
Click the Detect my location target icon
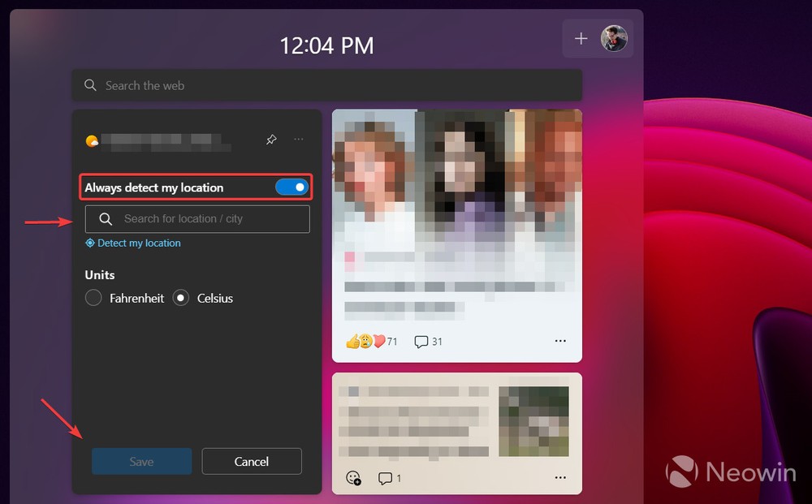coord(90,243)
